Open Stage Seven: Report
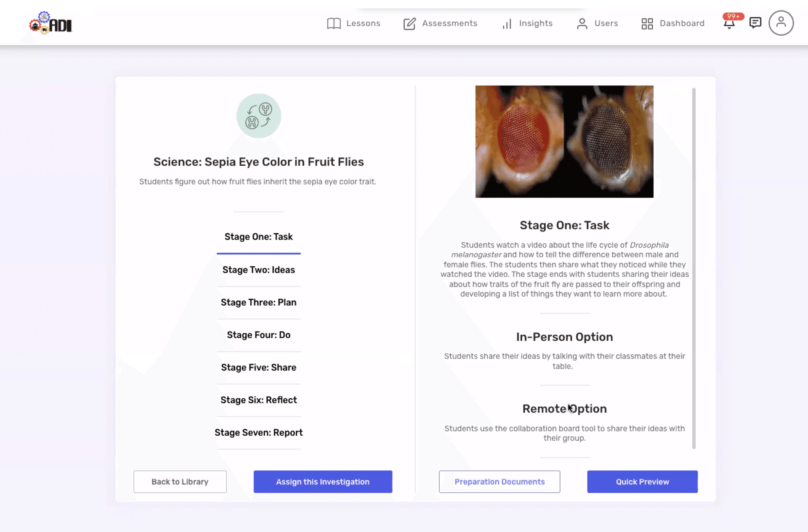This screenshot has height=532, width=808. [x=258, y=432]
